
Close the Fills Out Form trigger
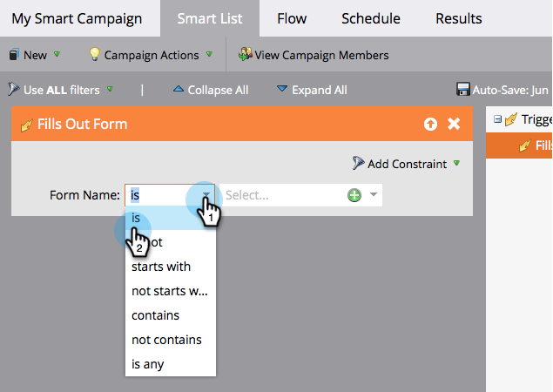(454, 125)
